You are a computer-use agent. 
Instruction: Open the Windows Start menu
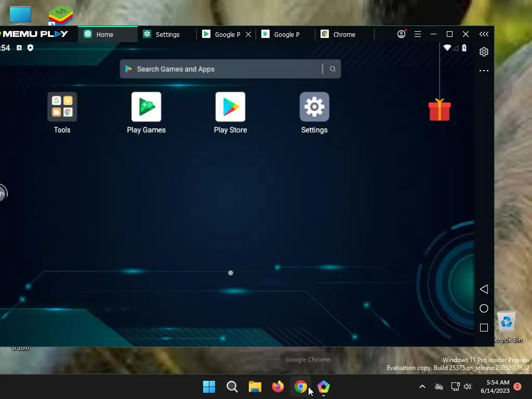tap(209, 387)
